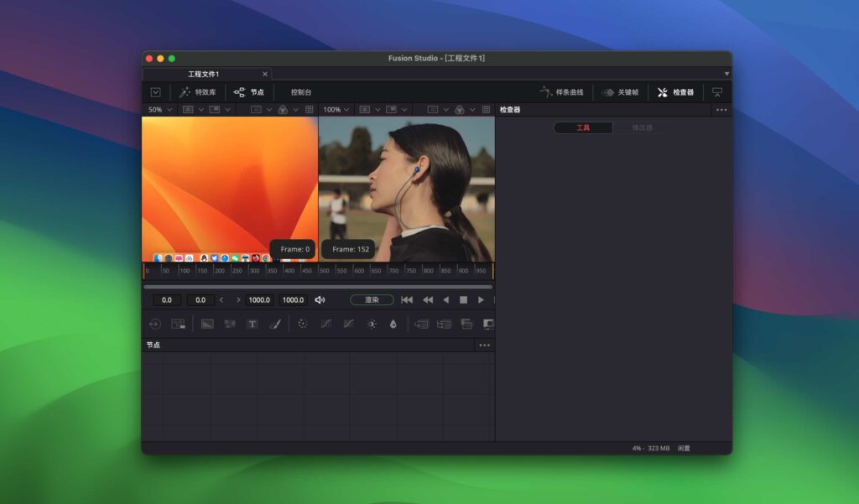Open the viewer options menu via three dots
This screenshot has width=859, height=504.
(720, 109)
